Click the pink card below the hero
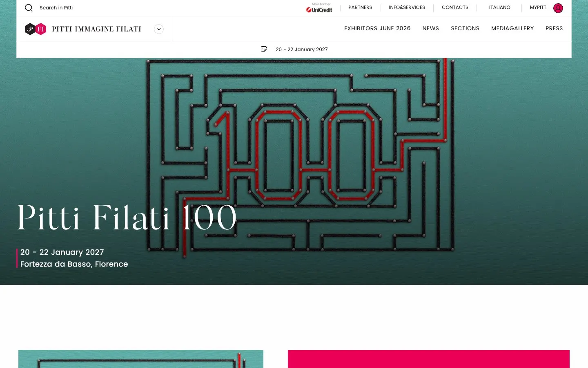Screen dimensions: 588x368 pos(429,359)
